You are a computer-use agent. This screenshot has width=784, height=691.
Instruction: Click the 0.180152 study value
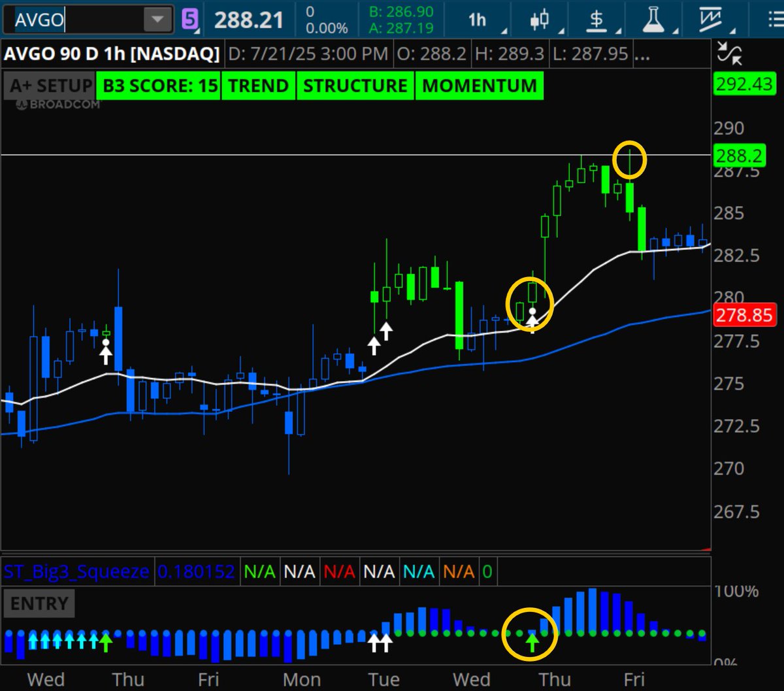coord(196,572)
